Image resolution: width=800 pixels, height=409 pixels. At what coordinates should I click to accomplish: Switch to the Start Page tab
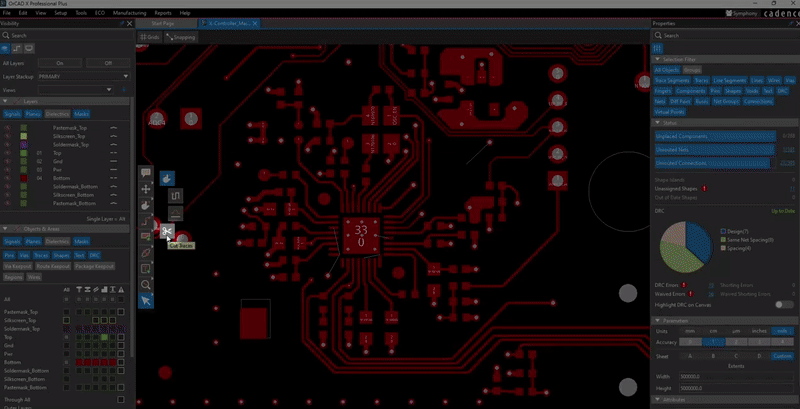[x=162, y=23]
